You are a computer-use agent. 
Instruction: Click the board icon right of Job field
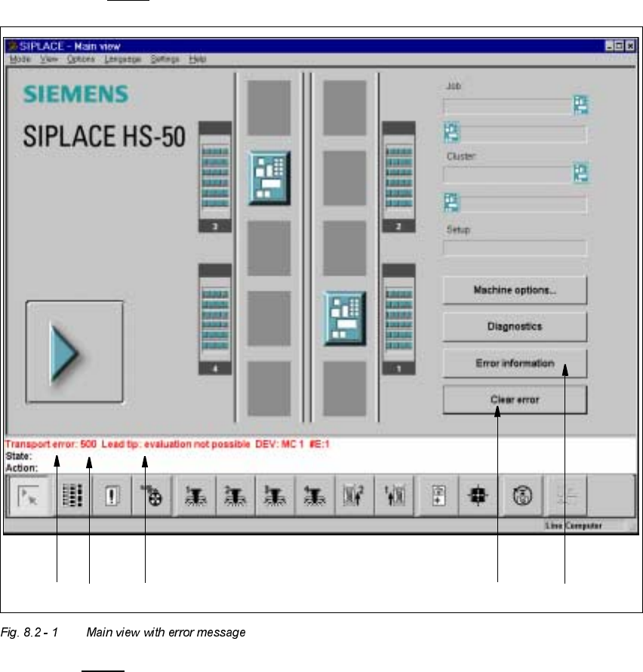(x=580, y=104)
